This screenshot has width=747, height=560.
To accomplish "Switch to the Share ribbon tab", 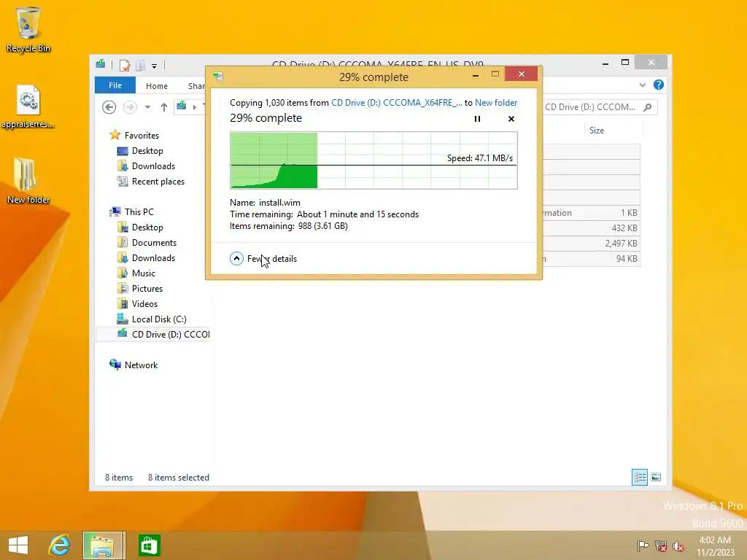I will pos(196,86).
